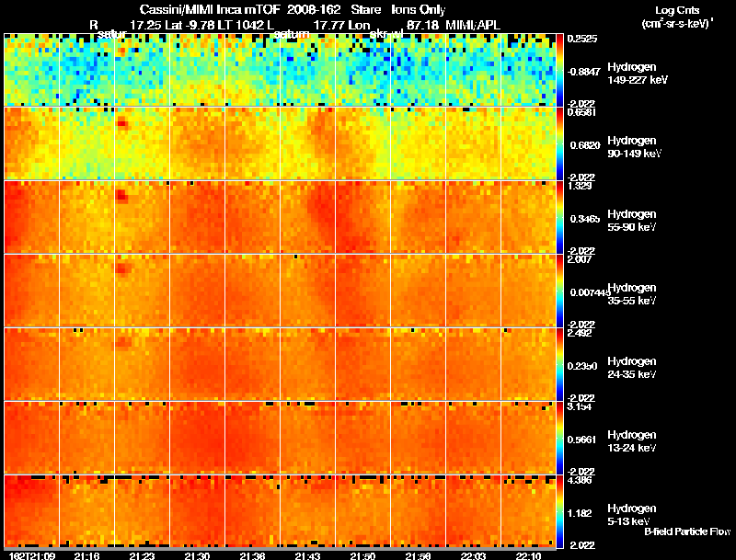Click the 'Cassini/MIMI Inca mTOF' title text
This screenshot has width=736, height=560.
[x=210, y=9]
